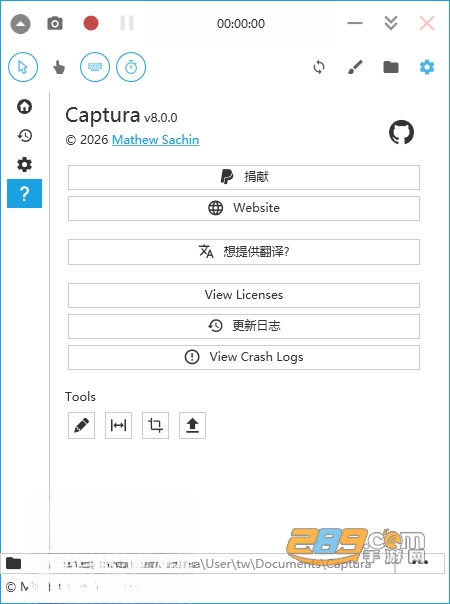Click the 想提供翻译? translation button
Screen dimensions: 450x604
[x=244, y=252]
